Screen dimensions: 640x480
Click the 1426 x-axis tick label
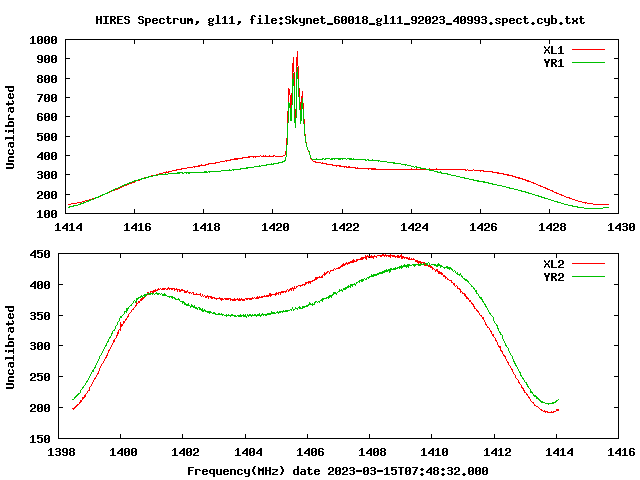click(x=483, y=227)
